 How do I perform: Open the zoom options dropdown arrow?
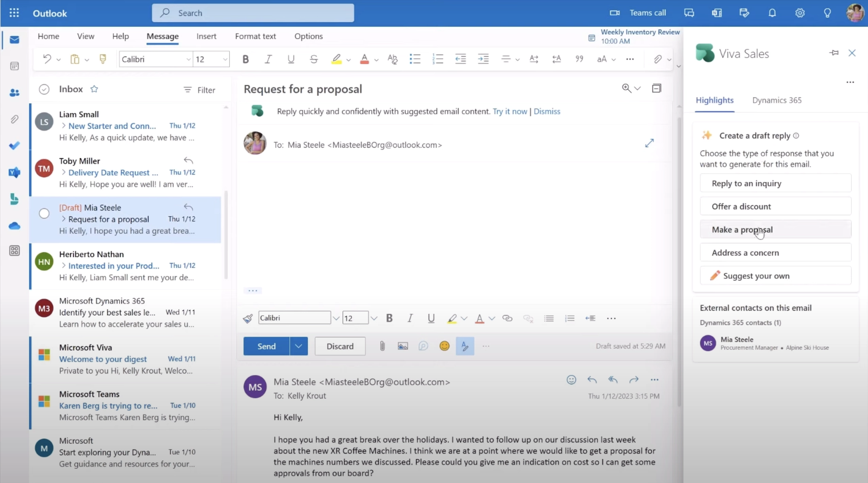[x=637, y=89]
